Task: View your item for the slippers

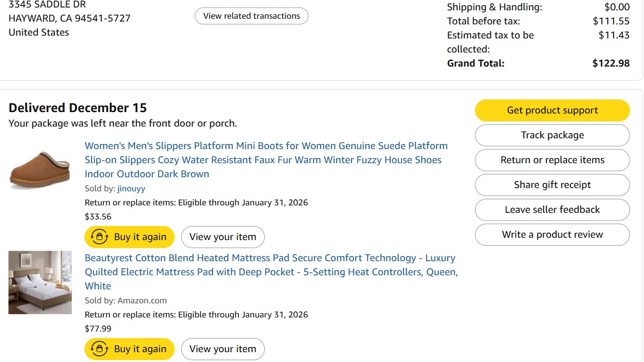Action: point(222,237)
